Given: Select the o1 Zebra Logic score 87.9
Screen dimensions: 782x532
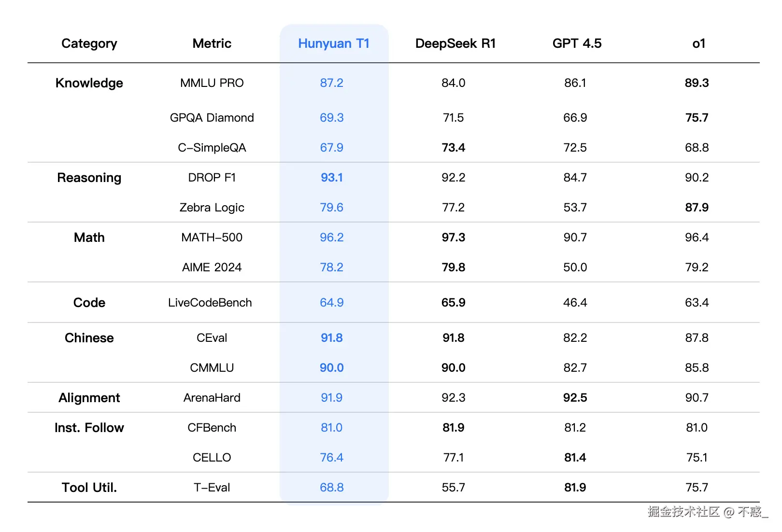Looking at the screenshot, I should coord(697,208).
